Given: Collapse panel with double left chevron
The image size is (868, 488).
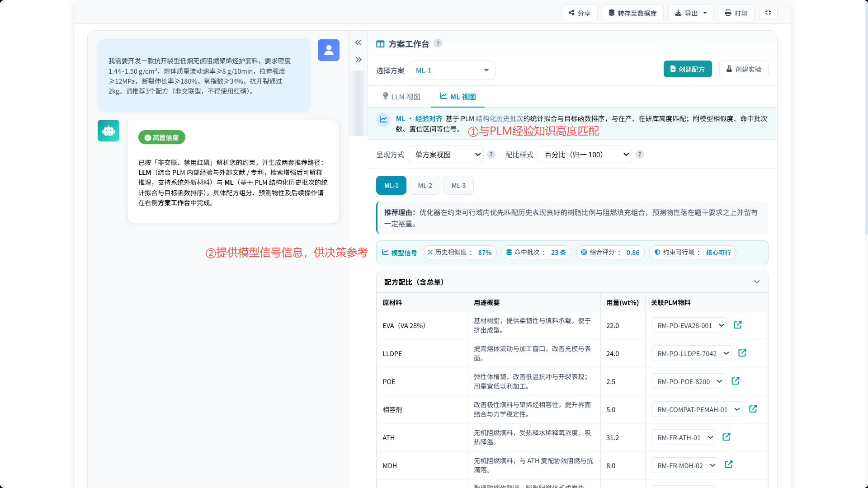Looking at the screenshot, I should [359, 42].
